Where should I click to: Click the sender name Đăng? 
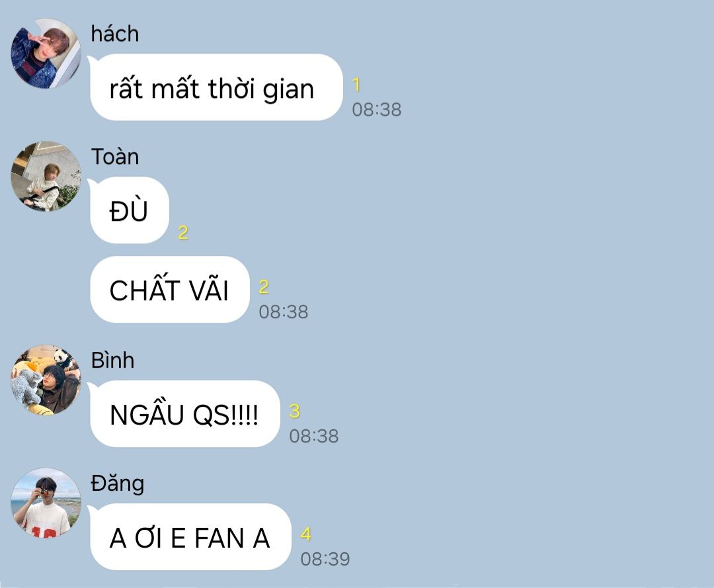click(x=118, y=483)
